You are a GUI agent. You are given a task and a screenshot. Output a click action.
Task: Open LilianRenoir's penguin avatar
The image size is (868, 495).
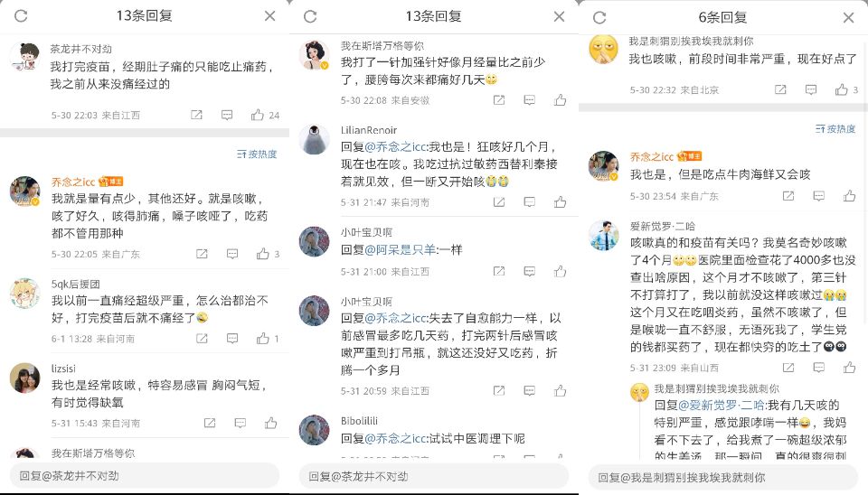[315, 139]
